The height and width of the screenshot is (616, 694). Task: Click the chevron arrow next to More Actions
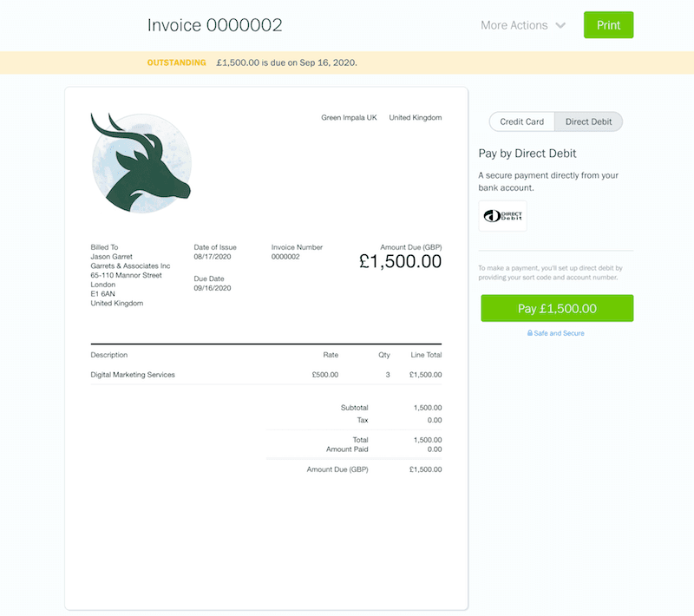click(560, 25)
